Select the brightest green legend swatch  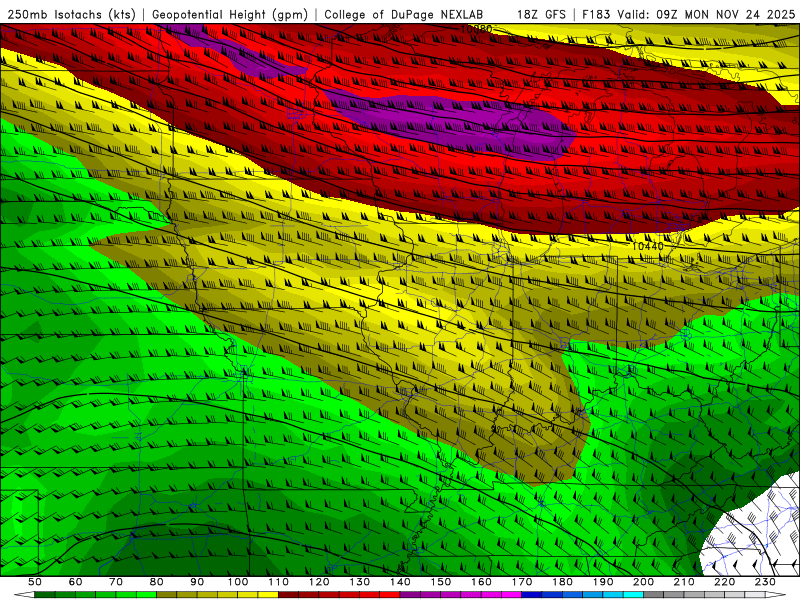click(146, 594)
